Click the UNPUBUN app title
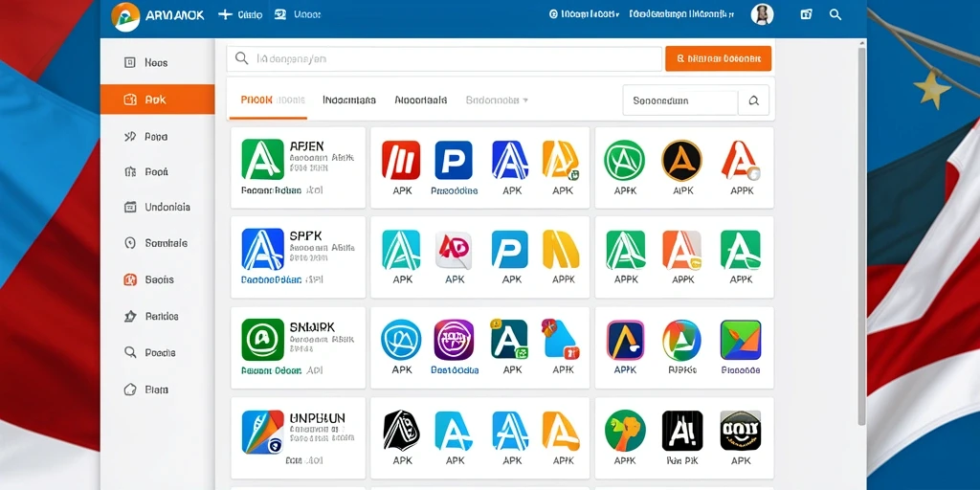This screenshot has width=980, height=490. [318, 417]
